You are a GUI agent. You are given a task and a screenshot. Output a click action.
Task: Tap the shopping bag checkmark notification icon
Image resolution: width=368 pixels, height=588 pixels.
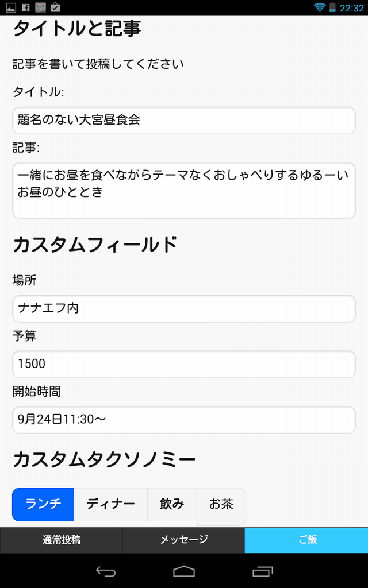pos(55,7)
